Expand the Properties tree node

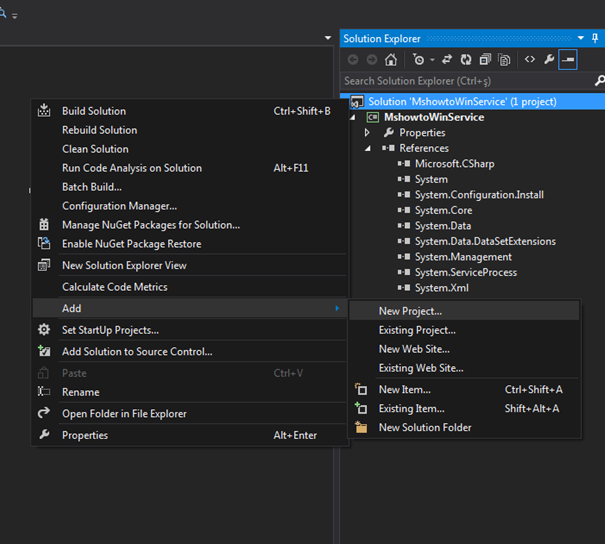[367, 133]
